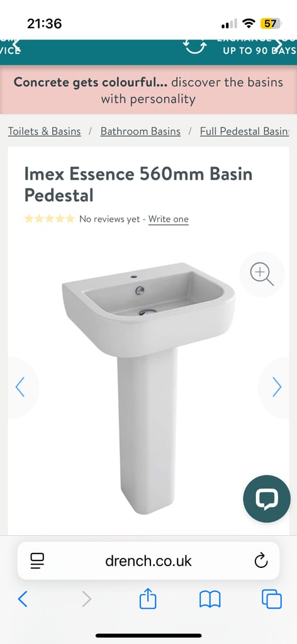297x644 pixels.
Task: Click the Write one review link
Action: [169, 219]
